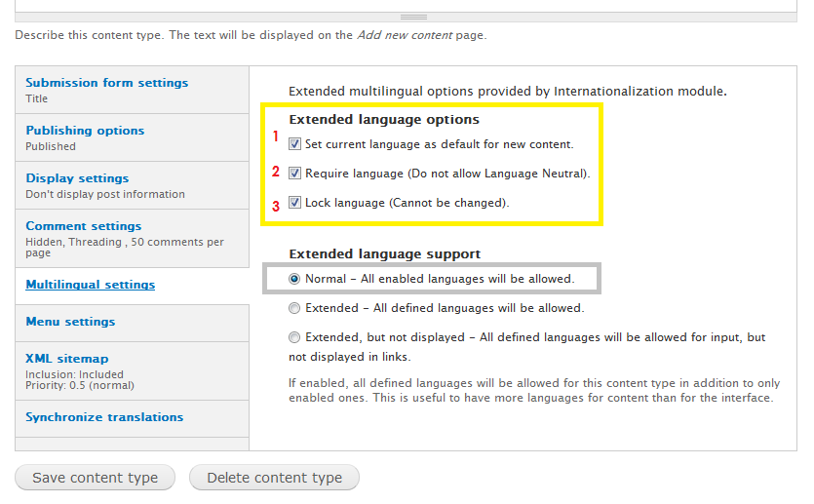
Task: Open the Submission form settings tab
Action: click(106, 83)
